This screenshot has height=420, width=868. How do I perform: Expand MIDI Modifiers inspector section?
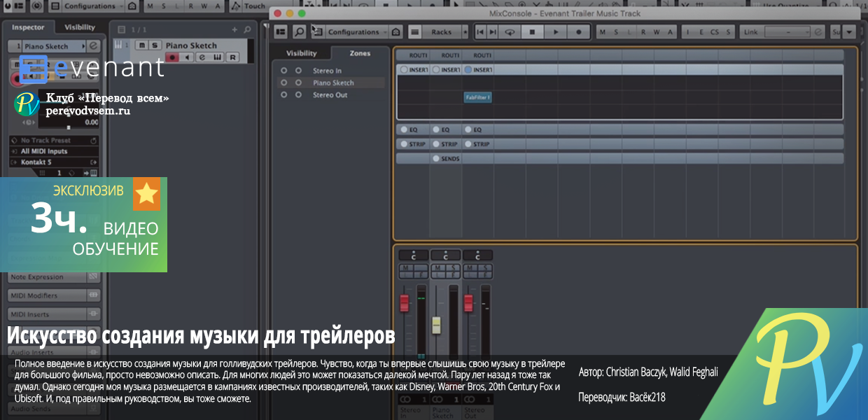[54, 295]
